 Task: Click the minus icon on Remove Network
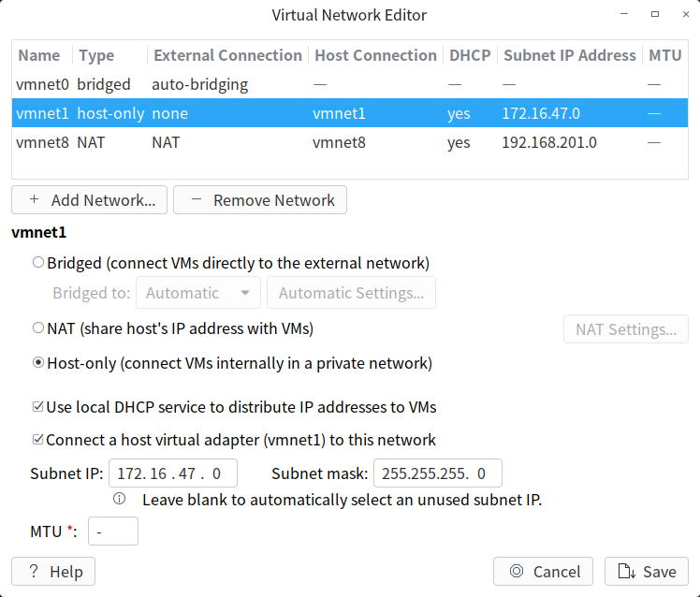click(x=196, y=200)
